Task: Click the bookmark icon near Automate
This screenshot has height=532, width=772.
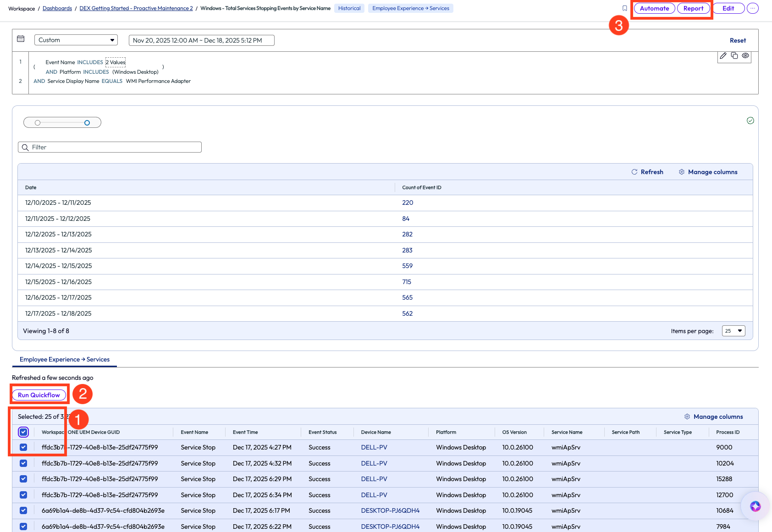Action: 624,8
